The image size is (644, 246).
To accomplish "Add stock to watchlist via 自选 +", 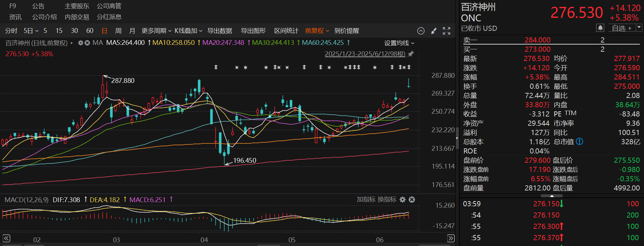I will coord(622,28).
